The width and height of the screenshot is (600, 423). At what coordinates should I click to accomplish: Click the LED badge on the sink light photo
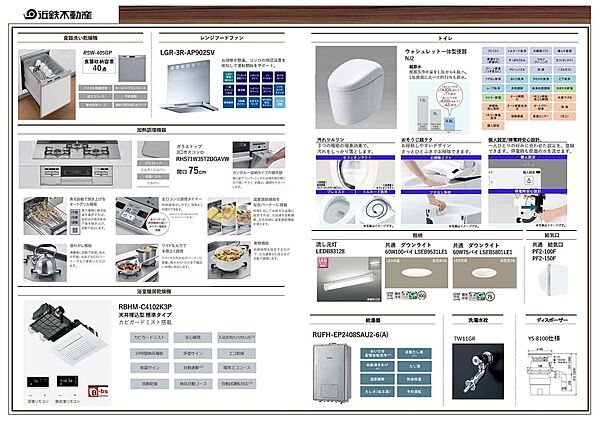[x=323, y=263]
